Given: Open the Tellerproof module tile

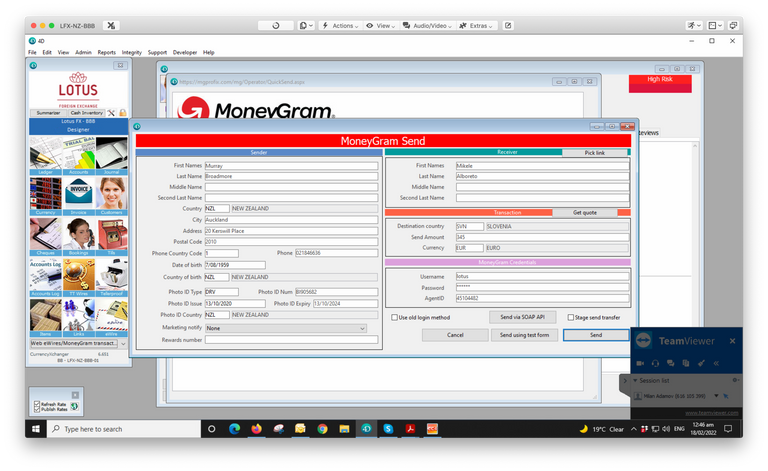Looking at the screenshot, I should (112, 278).
